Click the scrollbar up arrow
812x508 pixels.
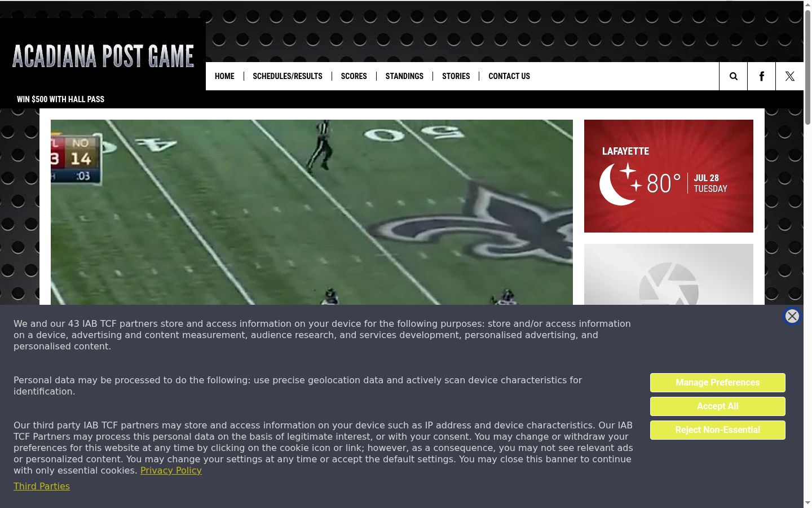pyautogui.click(x=807, y=5)
